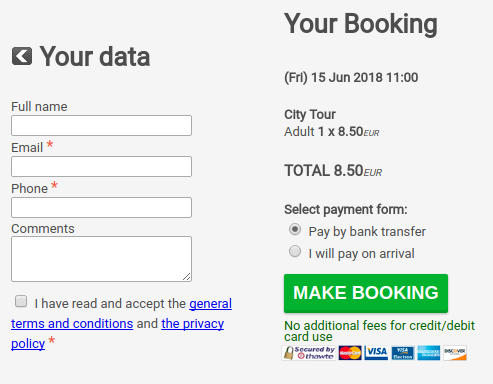
Task: Click the back arrow icon beside Your data
Action: click(x=22, y=56)
